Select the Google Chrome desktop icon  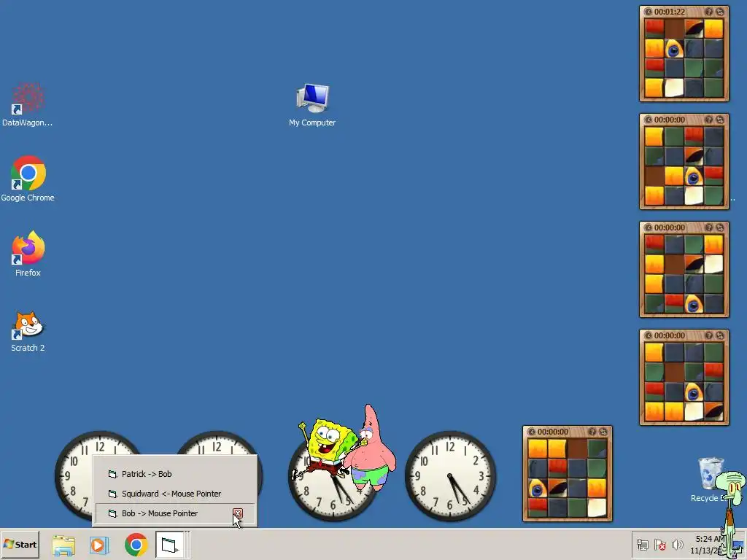(28, 179)
